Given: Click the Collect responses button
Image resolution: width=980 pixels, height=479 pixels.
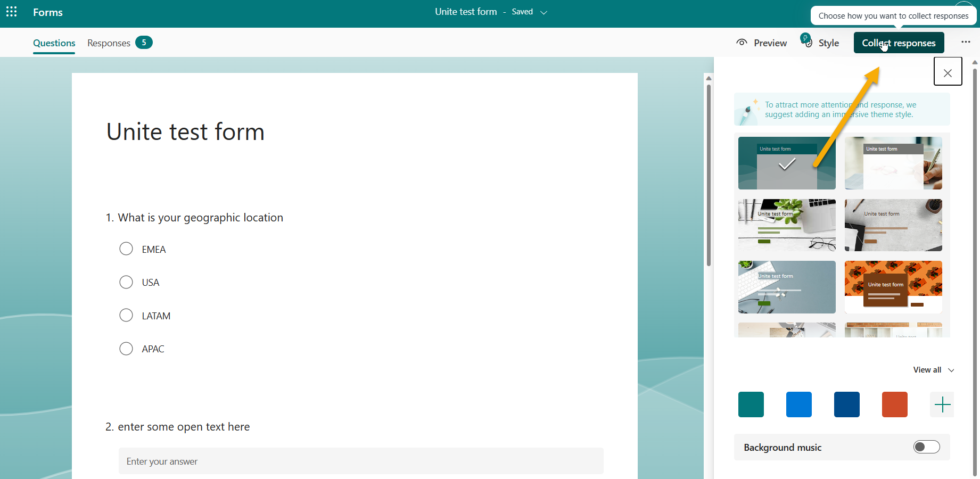Looking at the screenshot, I should 899,43.
